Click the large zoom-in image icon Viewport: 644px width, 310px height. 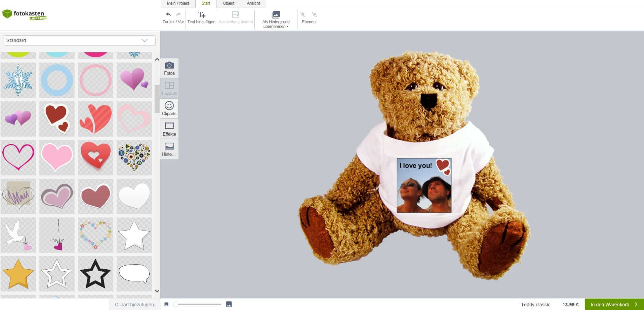(229, 304)
